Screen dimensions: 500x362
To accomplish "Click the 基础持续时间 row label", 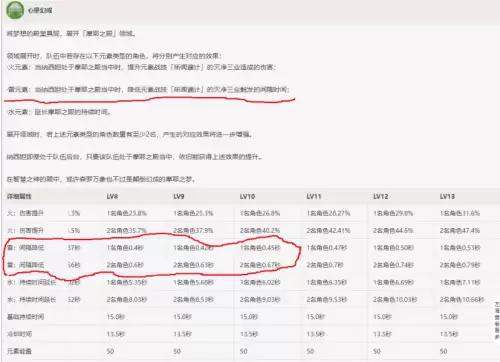I will (25, 317).
